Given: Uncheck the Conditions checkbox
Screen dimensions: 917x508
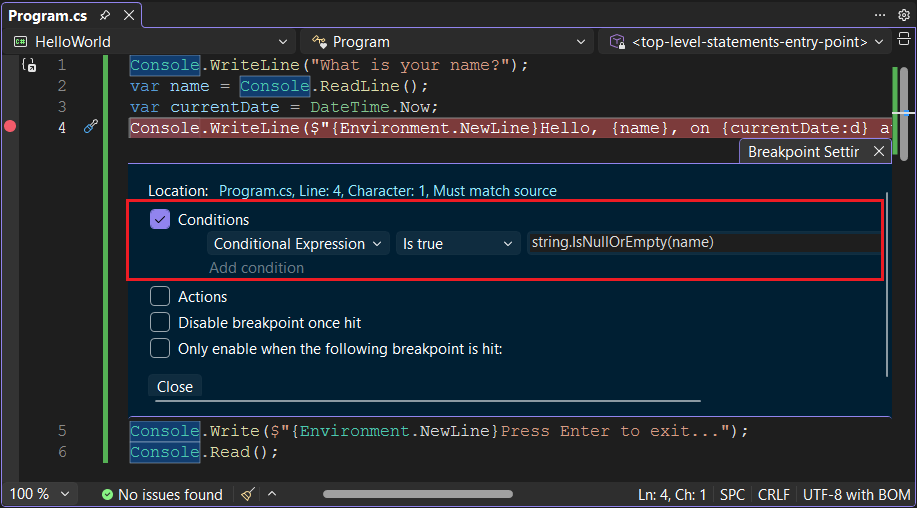Looking at the screenshot, I should tap(160, 219).
